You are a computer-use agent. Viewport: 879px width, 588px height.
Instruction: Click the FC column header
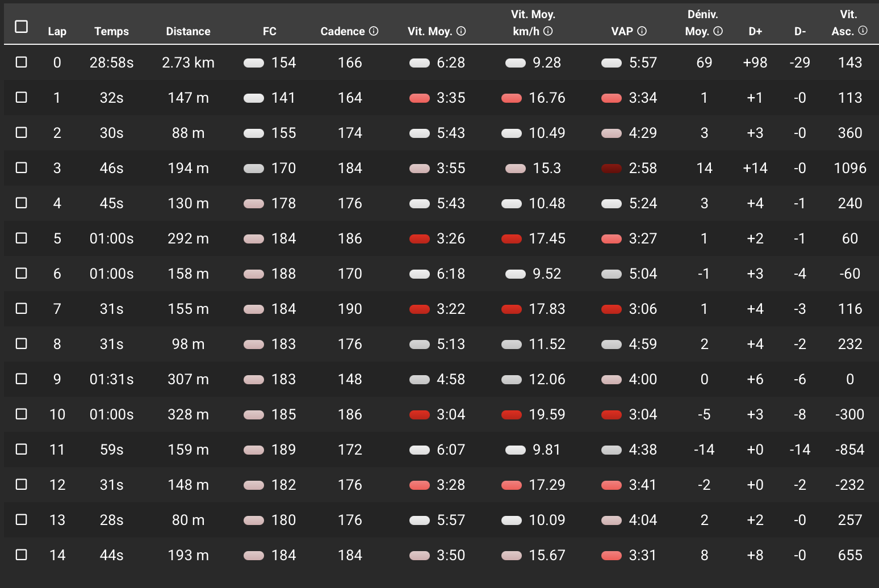[270, 31]
